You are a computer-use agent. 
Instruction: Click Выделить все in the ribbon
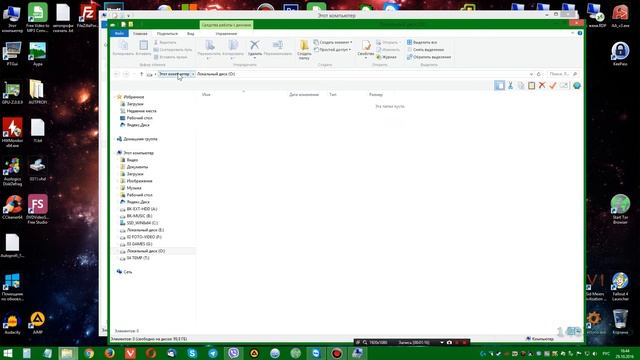pyautogui.click(x=422, y=42)
